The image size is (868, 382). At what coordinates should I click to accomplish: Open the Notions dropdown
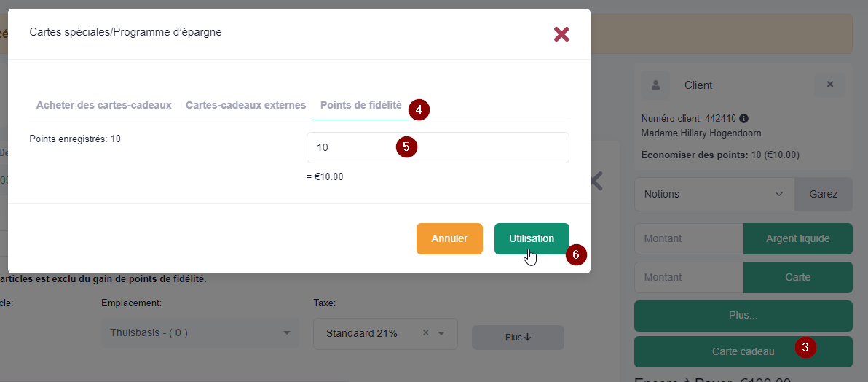point(714,194)
